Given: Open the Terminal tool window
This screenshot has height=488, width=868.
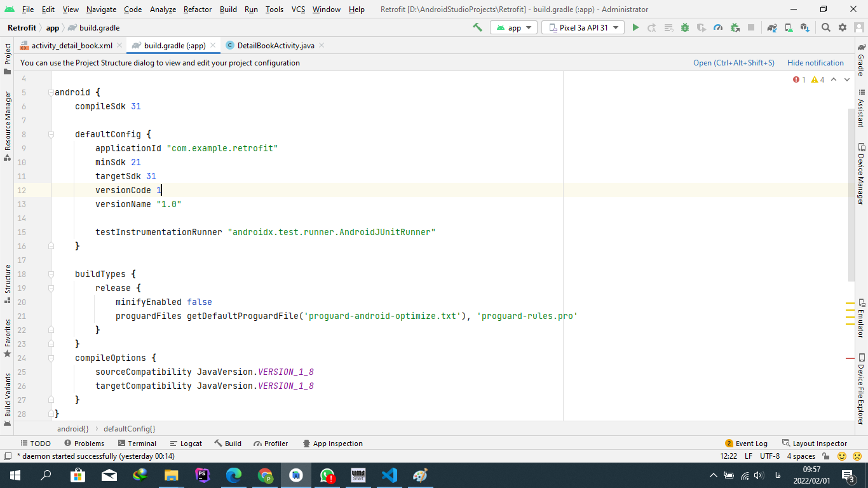Looking at the screenshot, I should click(x=137, y=444).
